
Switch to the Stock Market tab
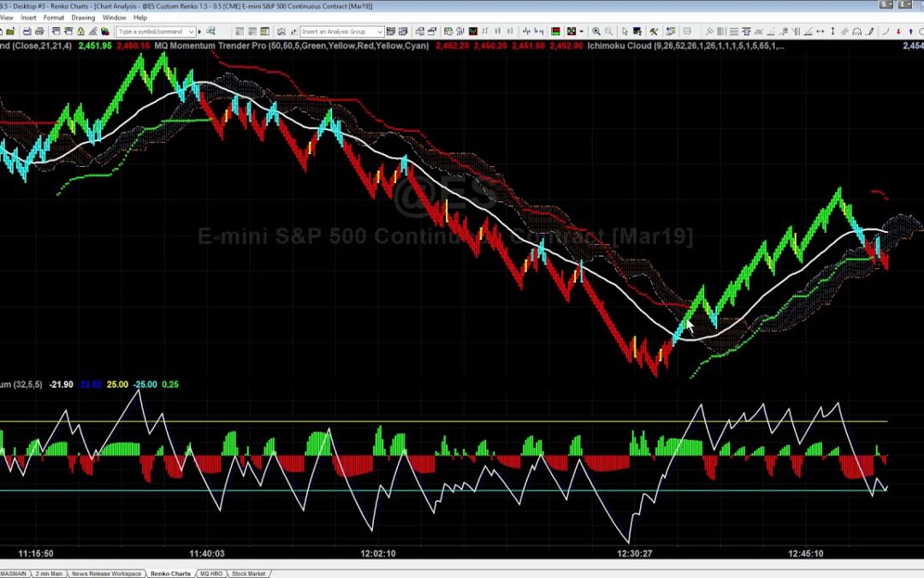(249, 573)
